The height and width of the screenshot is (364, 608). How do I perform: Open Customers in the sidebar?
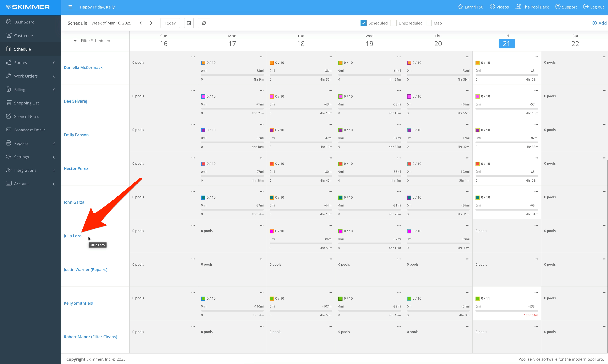[24, 36]
